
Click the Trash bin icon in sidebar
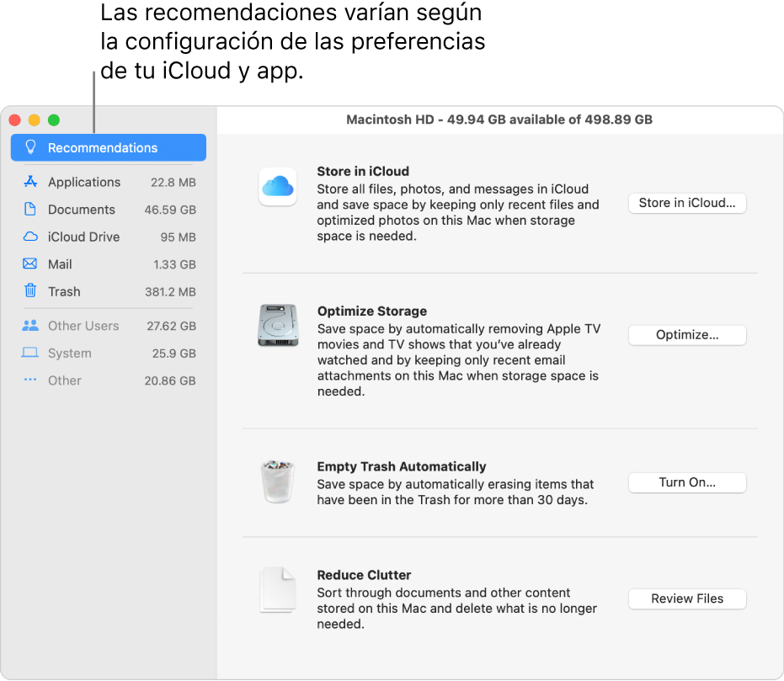click(x=30, y=290)
